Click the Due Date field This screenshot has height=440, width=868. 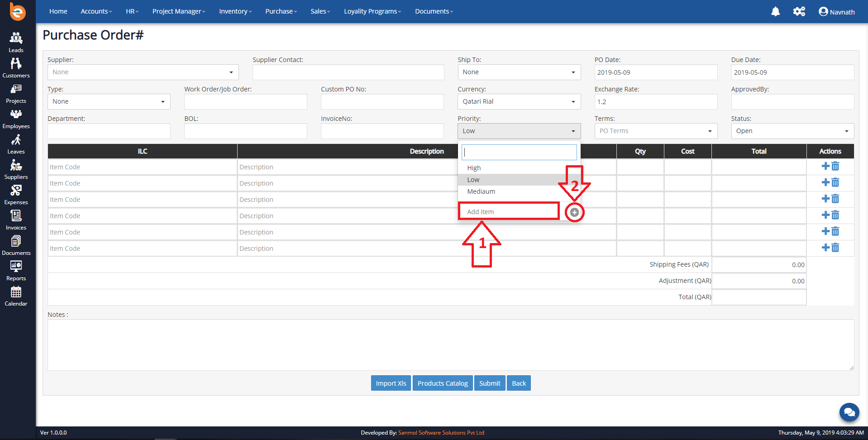(x=792, y=72)
